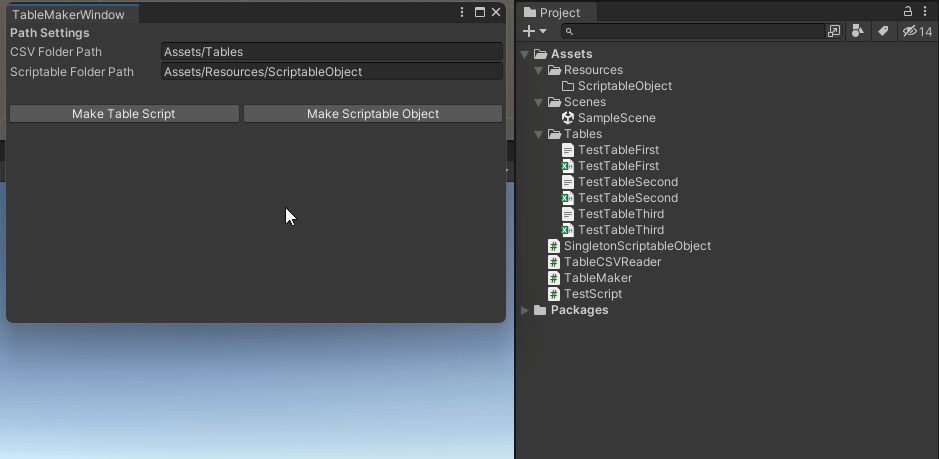Focus the Project search field

[x=693, y=31]
